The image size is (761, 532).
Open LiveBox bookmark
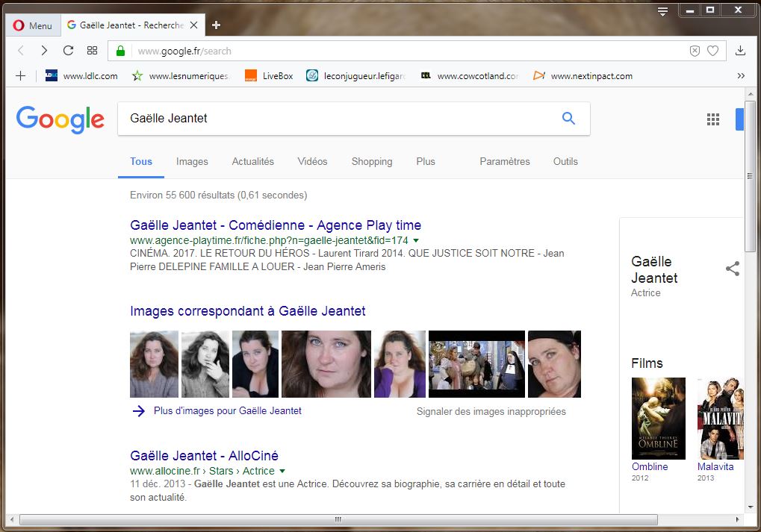pyautogui.click(x=269, y=75)
